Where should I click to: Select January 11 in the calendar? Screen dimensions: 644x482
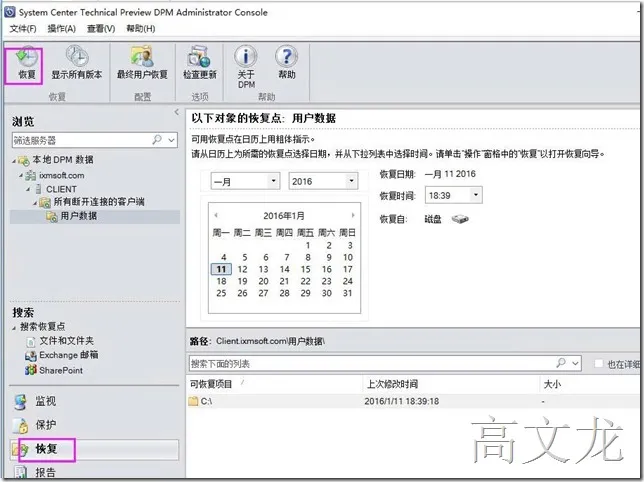(x=221, y=269)
